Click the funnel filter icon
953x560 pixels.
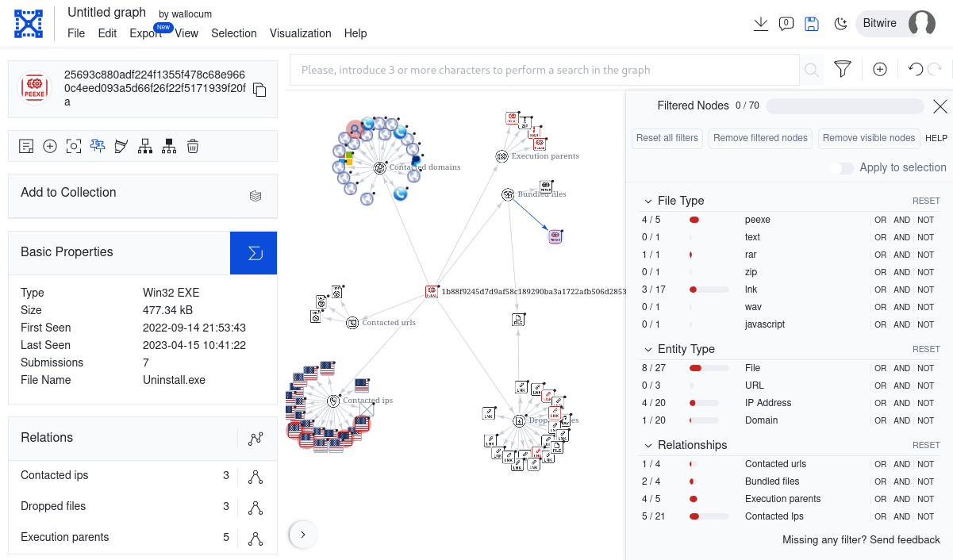click(x=843, y=70)
